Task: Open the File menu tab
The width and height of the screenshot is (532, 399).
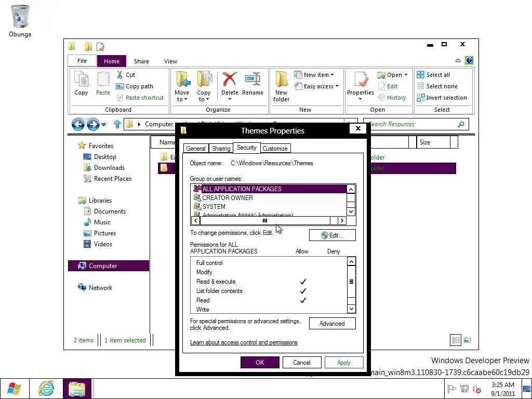Action: tap(82, 61)
